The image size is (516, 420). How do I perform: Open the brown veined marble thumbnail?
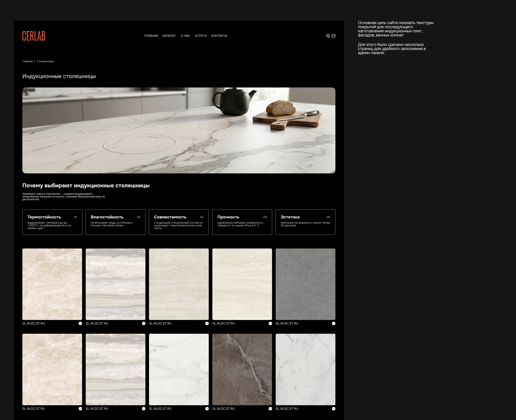(242, 369)
